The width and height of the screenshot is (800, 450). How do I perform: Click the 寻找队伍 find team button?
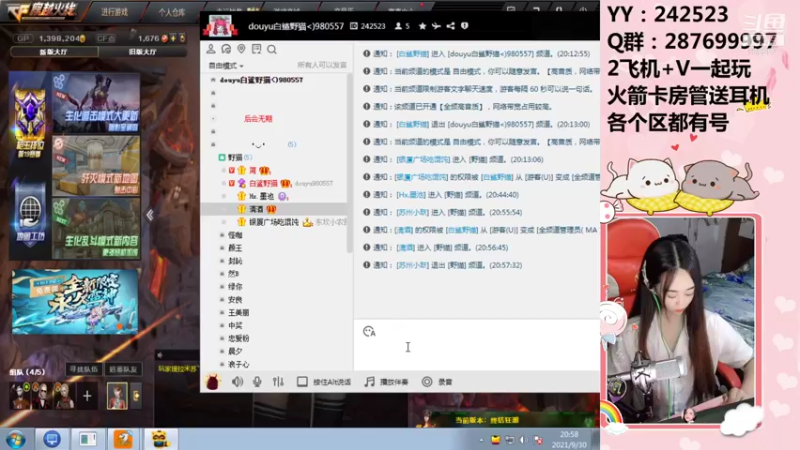pos(84,369)
